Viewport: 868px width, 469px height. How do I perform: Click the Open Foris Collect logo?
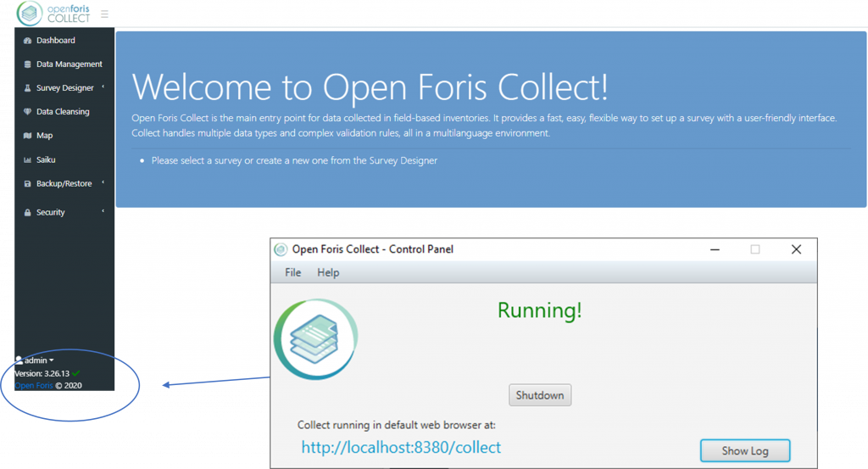click(53, 14)
